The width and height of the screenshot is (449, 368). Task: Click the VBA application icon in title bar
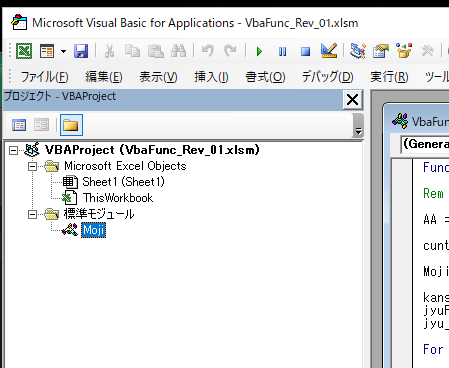pyautogui.click(x=19, y=22)
